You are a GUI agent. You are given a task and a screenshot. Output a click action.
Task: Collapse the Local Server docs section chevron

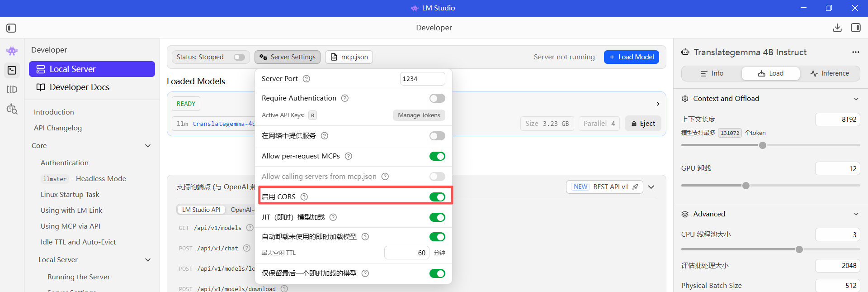[x=148, y=260]
